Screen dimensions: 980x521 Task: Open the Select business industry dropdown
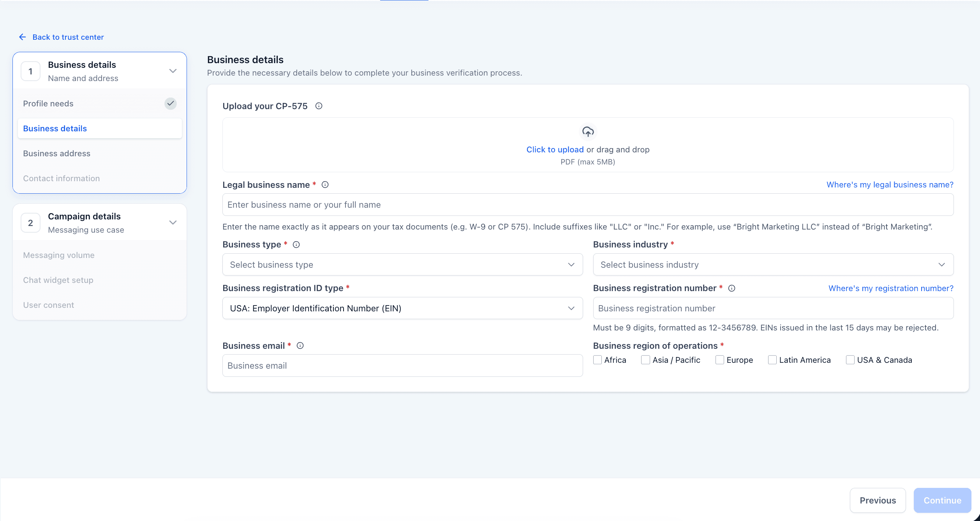point(773,265)
